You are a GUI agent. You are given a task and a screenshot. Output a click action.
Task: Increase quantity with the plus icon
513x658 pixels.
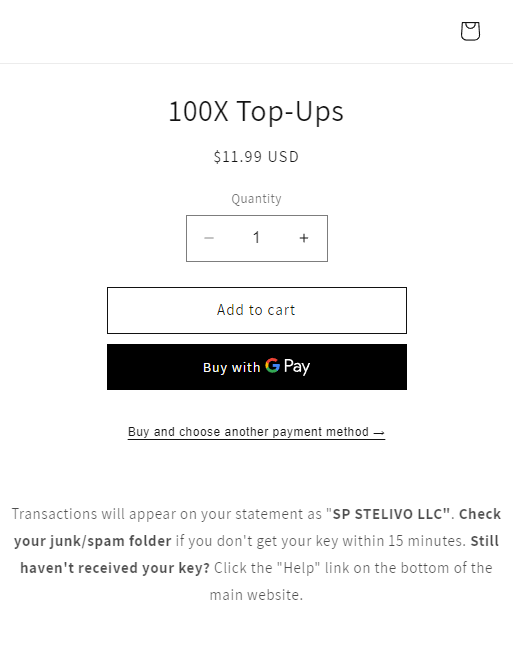coord(304,238)
